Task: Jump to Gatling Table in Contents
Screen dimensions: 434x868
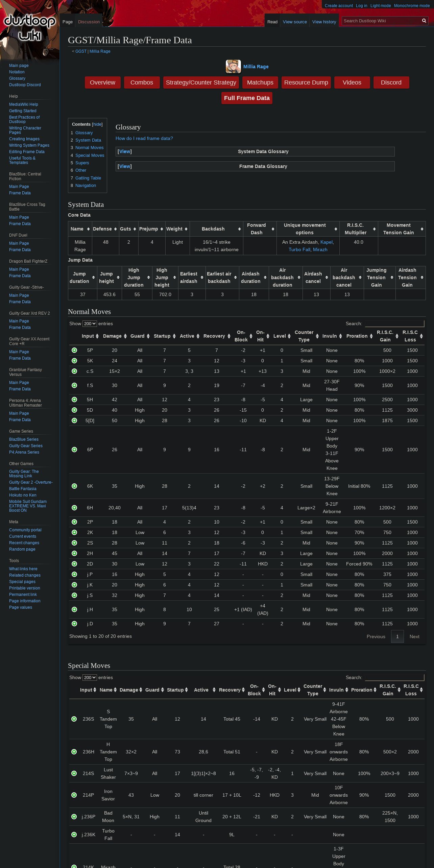Action: click(x=88, y=178)
